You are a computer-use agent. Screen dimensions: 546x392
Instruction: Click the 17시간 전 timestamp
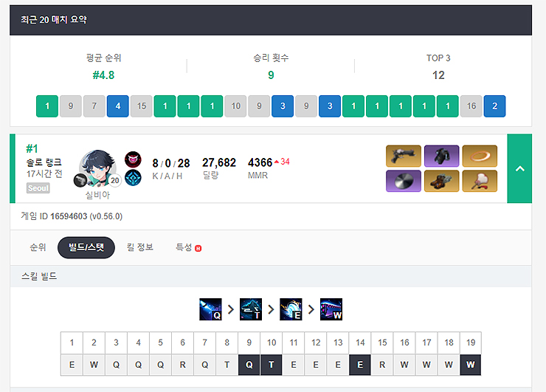coord(44,173)
